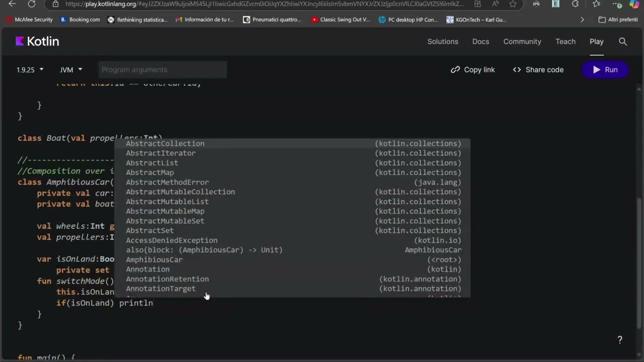
Task: Go back in browser history
Action: tap(12, 4)
